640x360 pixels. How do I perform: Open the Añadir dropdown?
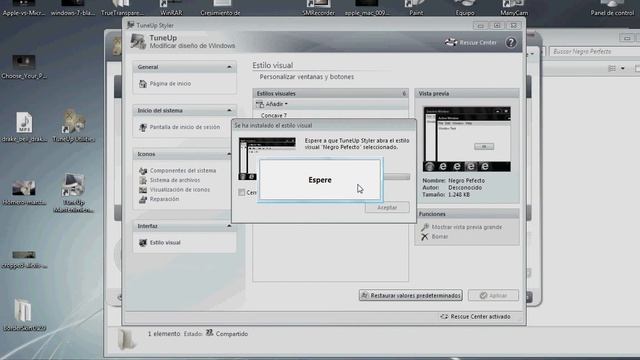(x=272, y=104)
